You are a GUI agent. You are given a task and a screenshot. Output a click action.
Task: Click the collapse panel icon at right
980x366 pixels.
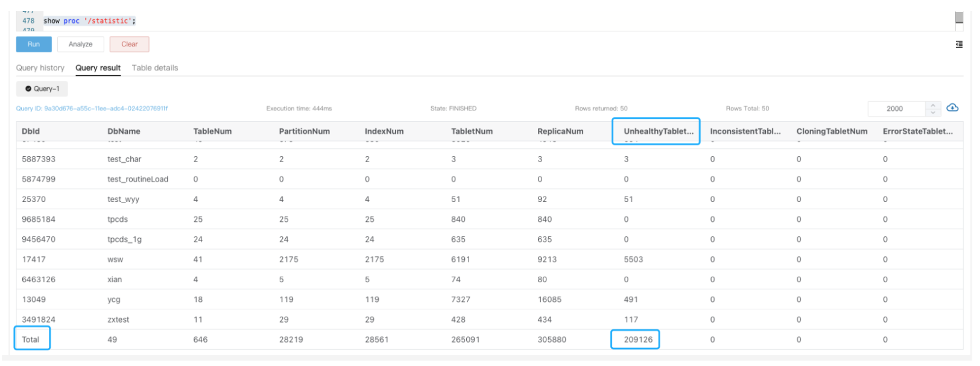pyautogui.click(x=959, y=44)
